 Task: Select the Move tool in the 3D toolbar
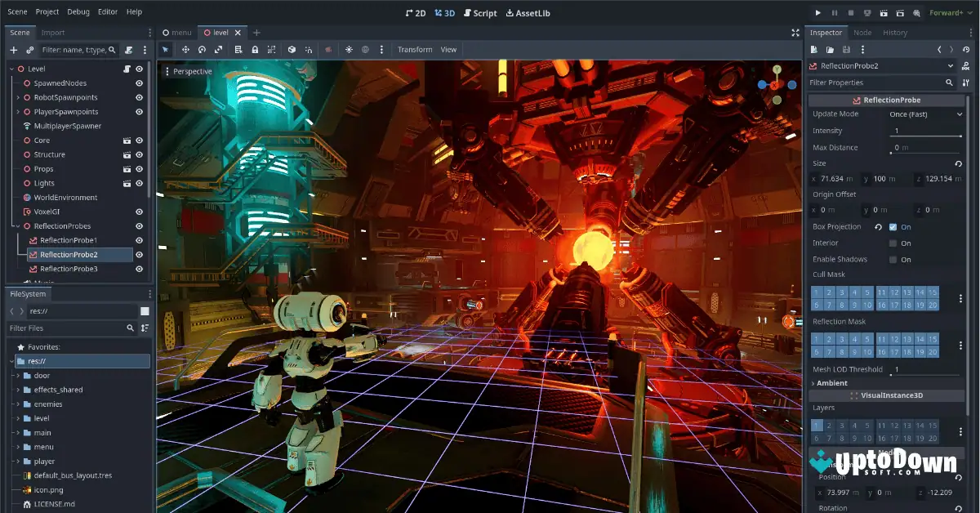pos(186,50)
